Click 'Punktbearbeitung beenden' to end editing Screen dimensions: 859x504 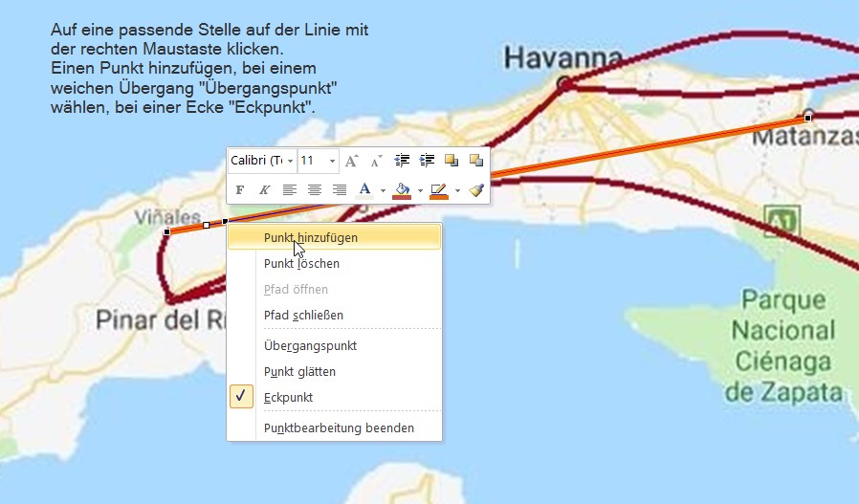pyautogui.click(x=334, y=427)
